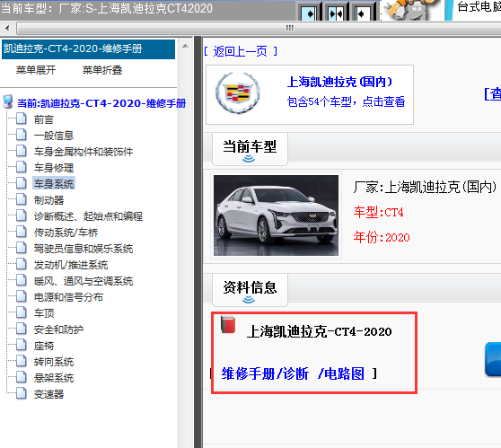Screen dimensions: 501x448
Task: Open the 安全和防护 tree item
Action: coord(58,329)
